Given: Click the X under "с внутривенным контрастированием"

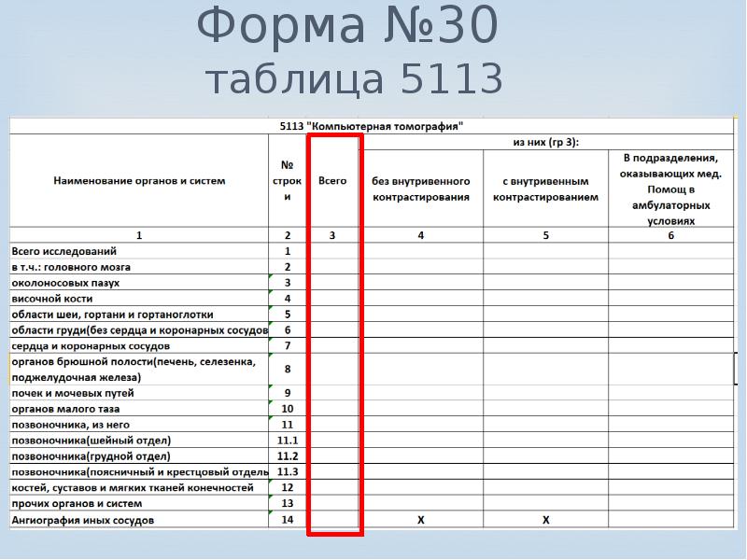Looking at the screenshot, I should [545, 520].
